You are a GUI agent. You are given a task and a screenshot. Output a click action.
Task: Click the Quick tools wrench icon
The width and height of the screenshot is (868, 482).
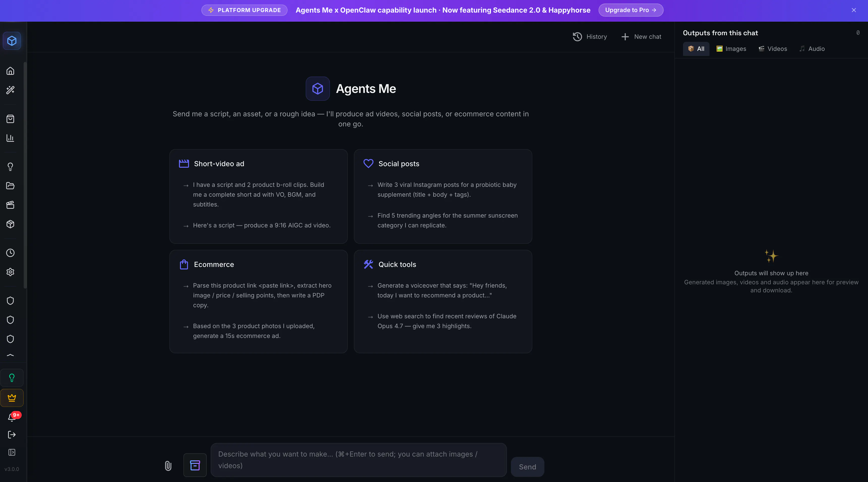368,264
